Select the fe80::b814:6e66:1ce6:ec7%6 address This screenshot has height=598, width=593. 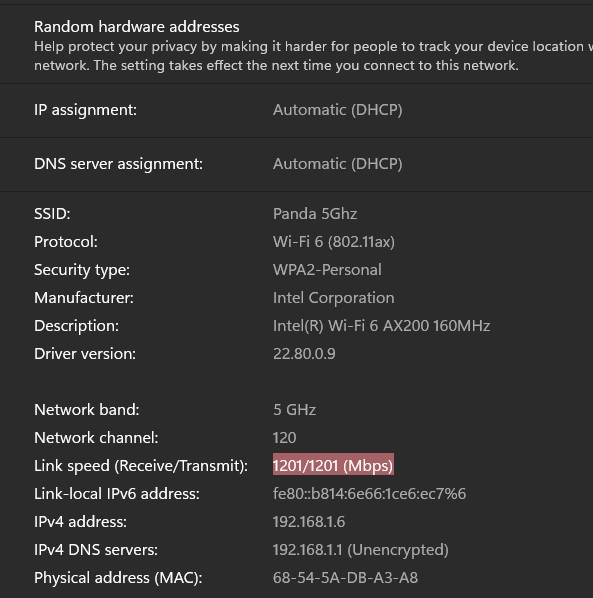click(x=370, y=494)
